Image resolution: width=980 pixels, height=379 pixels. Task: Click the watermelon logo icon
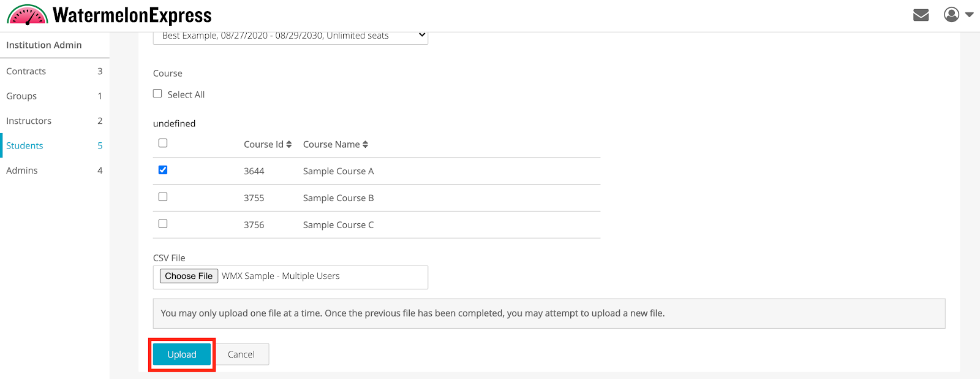coord(28,15)
